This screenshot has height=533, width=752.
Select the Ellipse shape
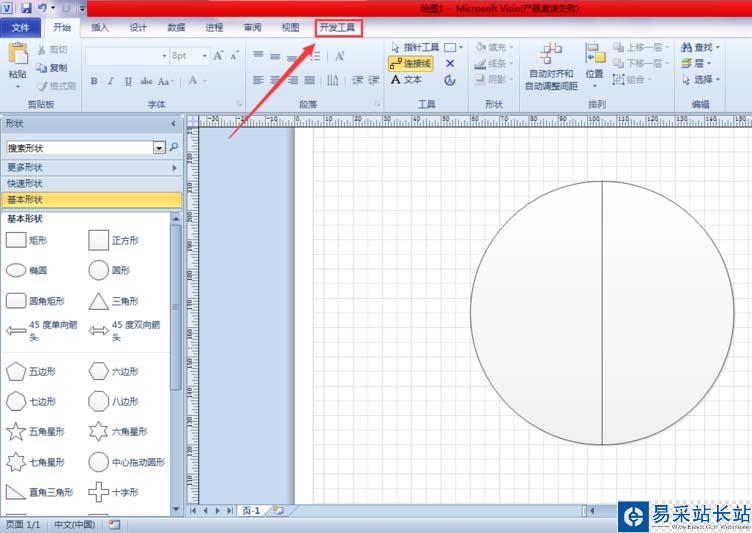coord(26,270)
